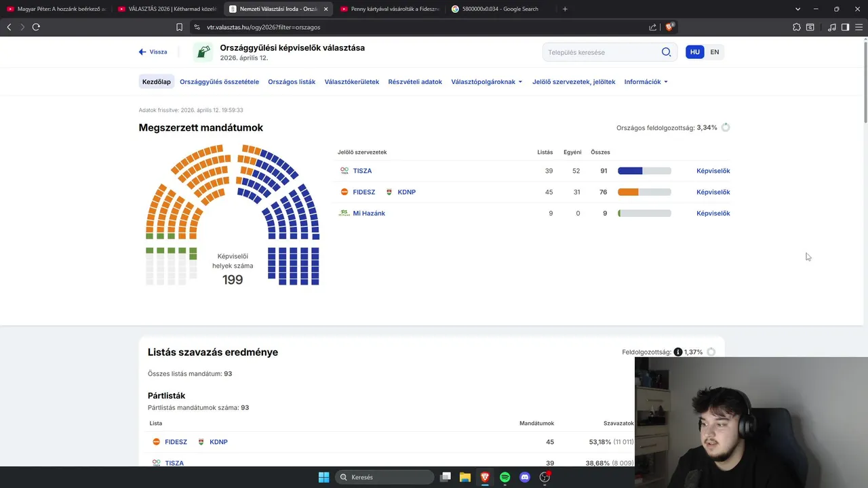868x488 pixels.
Task: Open the browser extensions puzzle icon
Action: pos(797,27)
